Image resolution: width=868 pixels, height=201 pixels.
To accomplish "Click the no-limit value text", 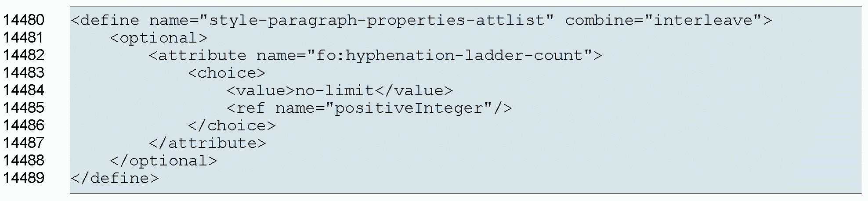I will point(334,90).
